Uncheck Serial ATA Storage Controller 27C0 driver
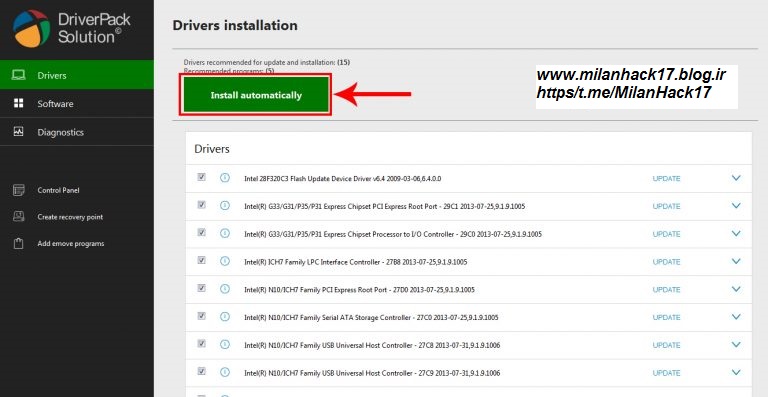The height and width of the screenshot is (397, 768). [201, 316]
